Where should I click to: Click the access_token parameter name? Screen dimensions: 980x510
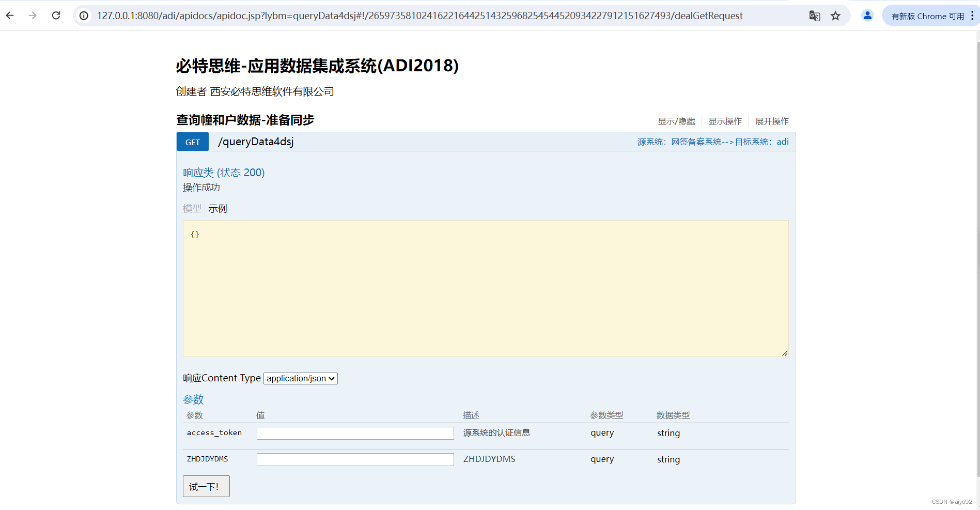(x=214, y=433)
